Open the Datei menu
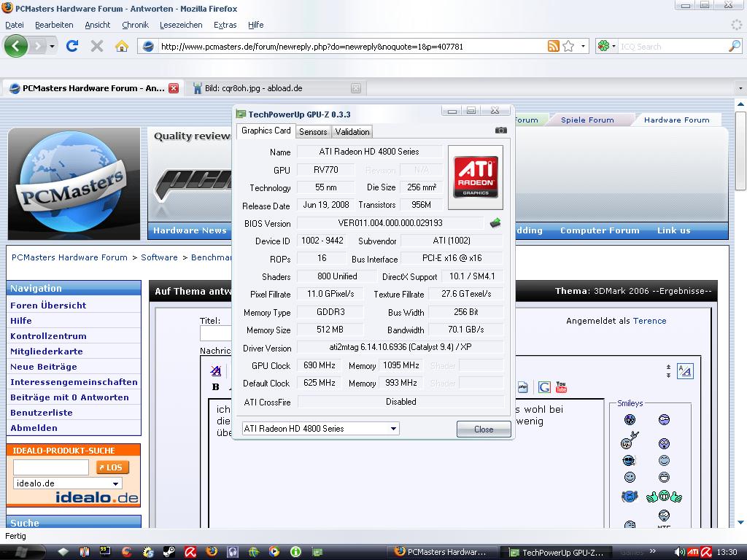The image size is (747, 560). (x=15, y=25)
